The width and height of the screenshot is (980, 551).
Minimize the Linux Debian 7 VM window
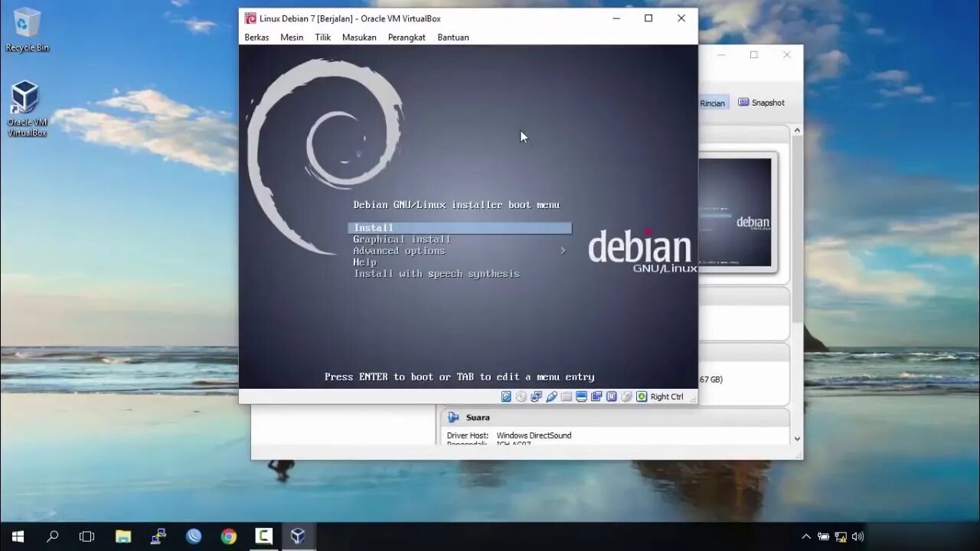pos(616,18)
